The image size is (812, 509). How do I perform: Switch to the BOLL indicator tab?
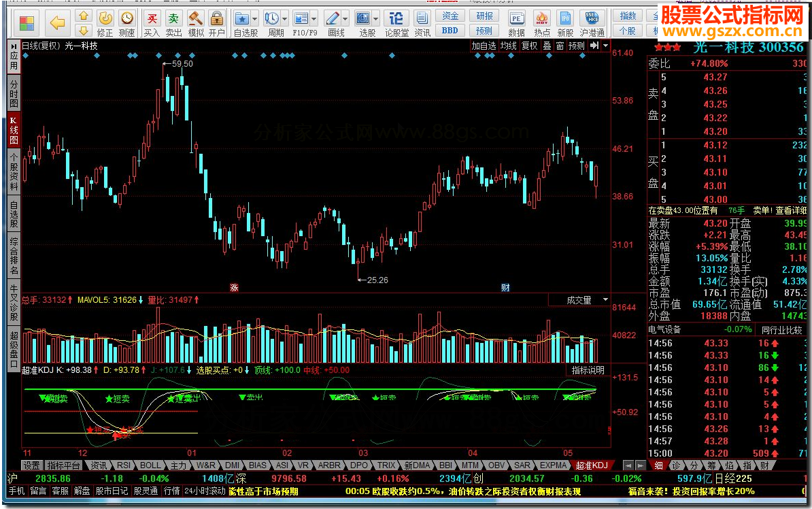click(150, 465)
